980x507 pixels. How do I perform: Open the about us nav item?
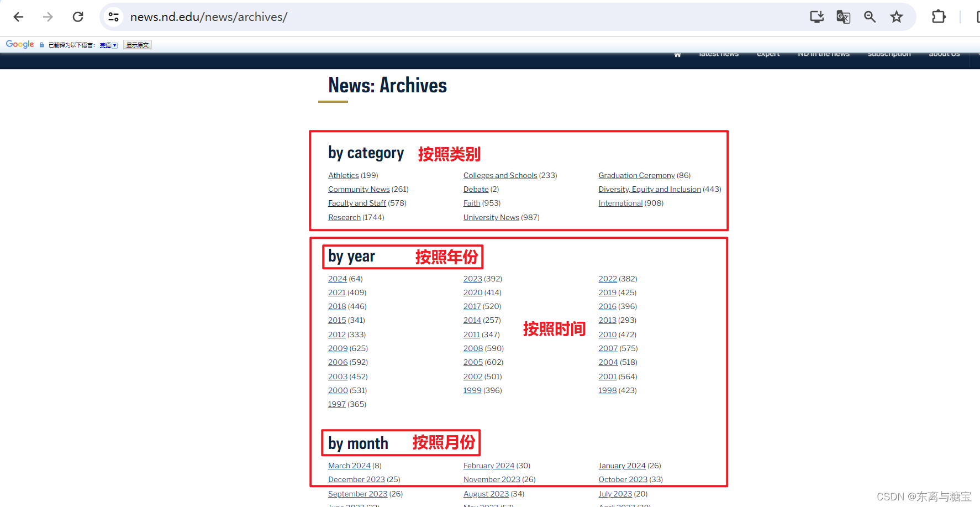(x=945, y=54)
